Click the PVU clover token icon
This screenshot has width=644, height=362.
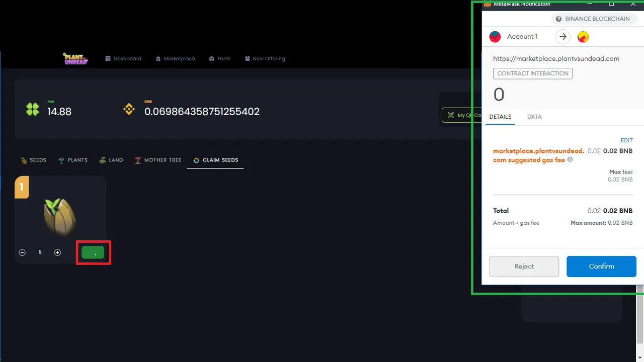pyautogui.click(x=33, y=109)
